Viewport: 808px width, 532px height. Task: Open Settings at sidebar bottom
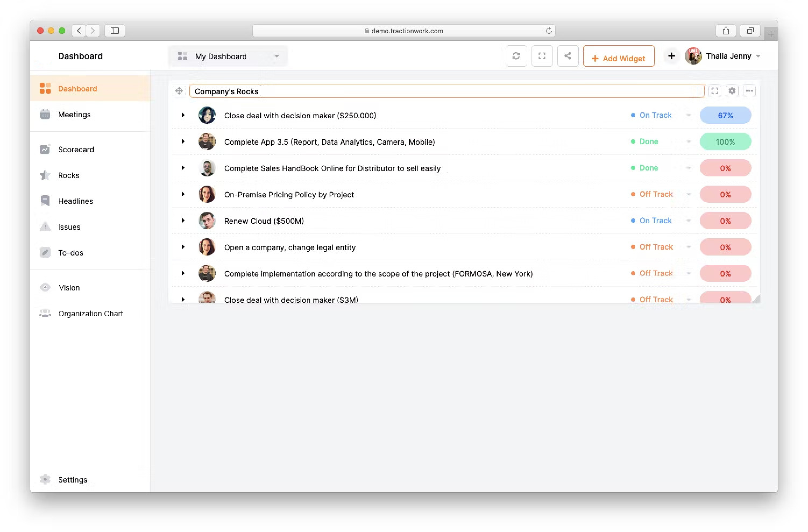click(x=72, y=479)
